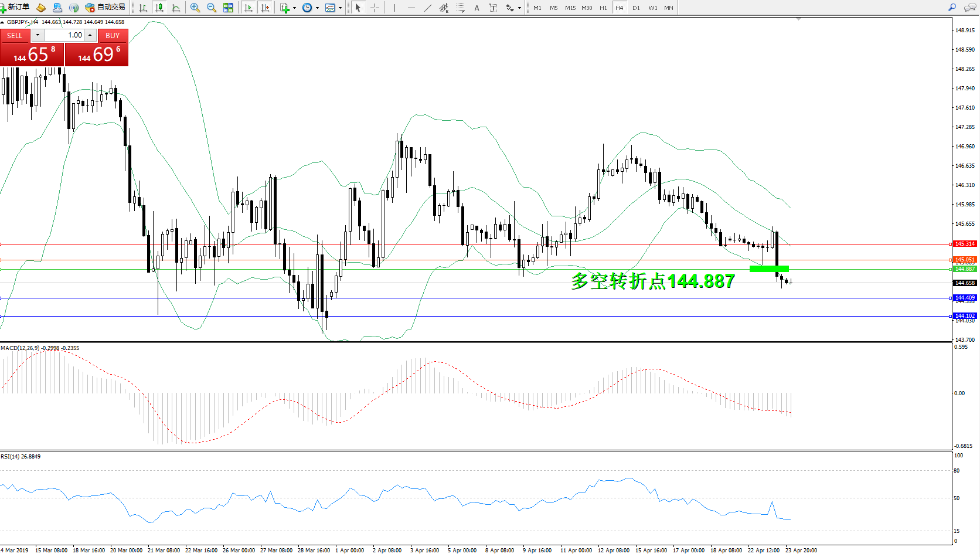Click the green 144.887 price marker bar
This screenshot has height=557, width=980.
coord(769,269)
